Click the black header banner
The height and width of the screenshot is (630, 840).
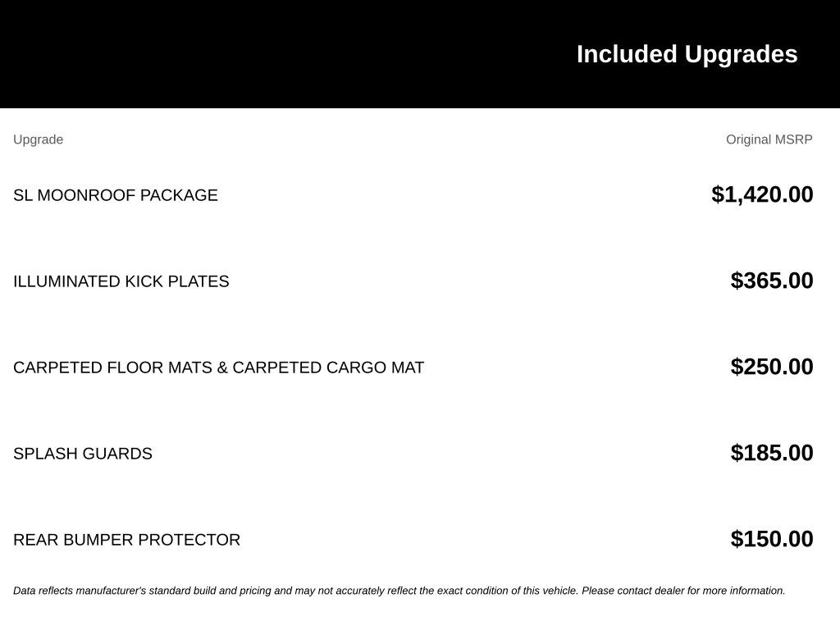420,54
